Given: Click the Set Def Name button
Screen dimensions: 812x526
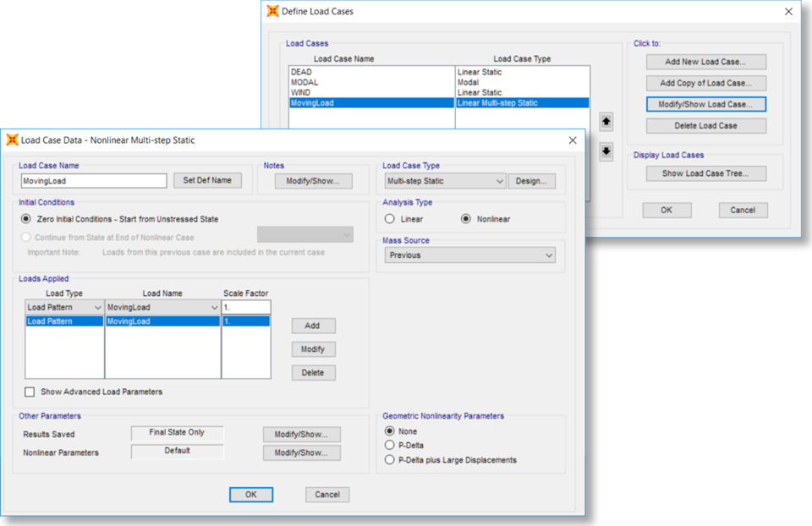Looking at the screenshot, I should 207,181.
